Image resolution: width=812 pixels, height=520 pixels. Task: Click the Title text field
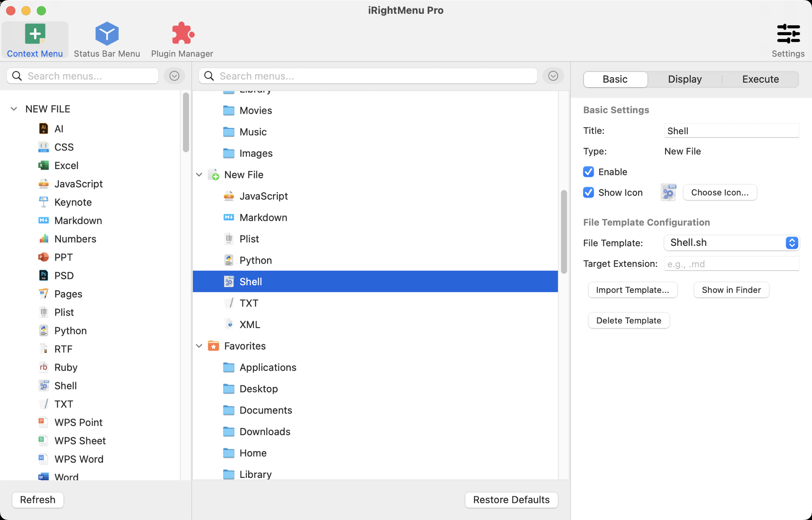[x=732, y=131]
